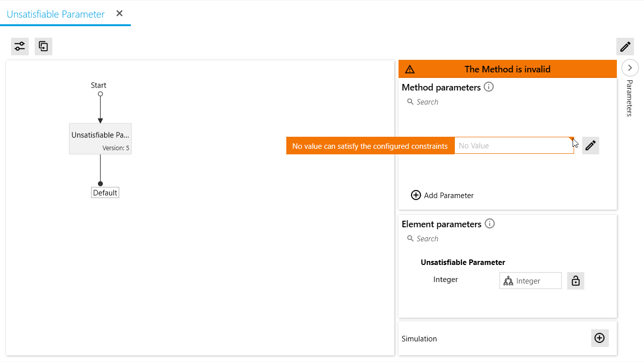This screenshot has width=644, height=362.
Task: Select the Default end node label
Action: pyautogui.click(x=105, y=193)
